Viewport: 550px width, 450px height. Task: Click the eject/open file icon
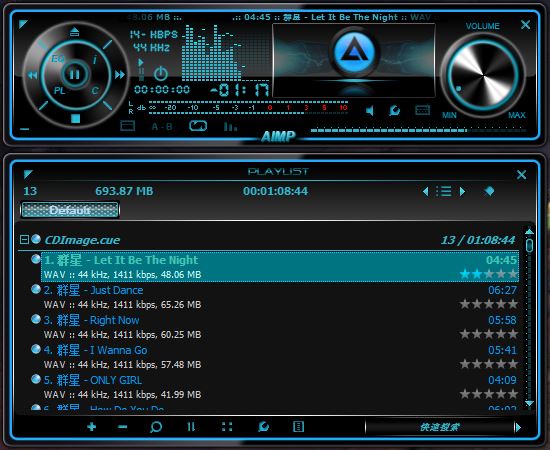coord(74,32)
